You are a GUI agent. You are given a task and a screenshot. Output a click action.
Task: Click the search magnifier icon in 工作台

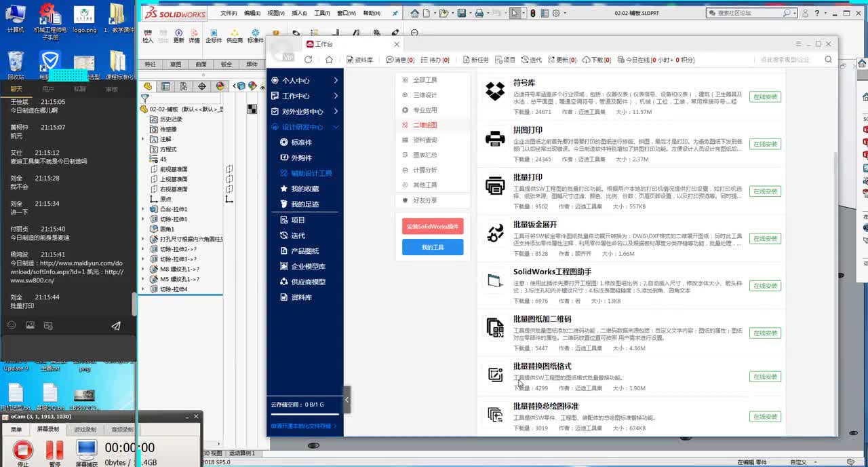tap(828, 60)
